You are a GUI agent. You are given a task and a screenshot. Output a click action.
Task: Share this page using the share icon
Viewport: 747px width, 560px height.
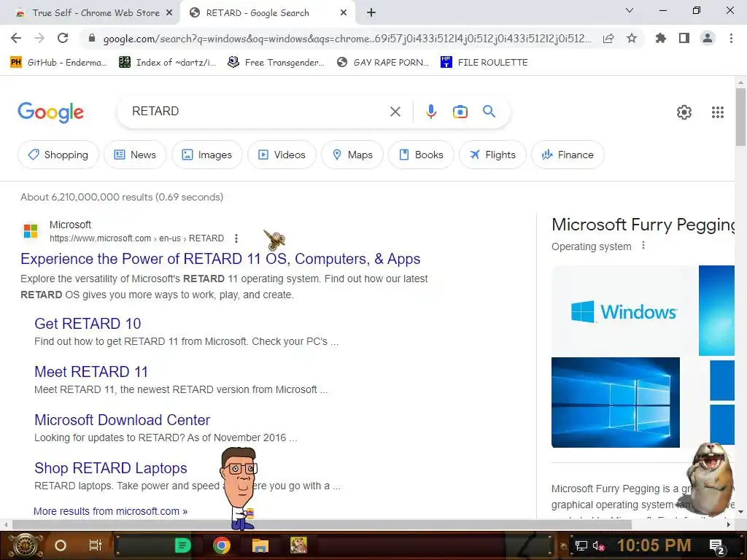pos(608,38)
